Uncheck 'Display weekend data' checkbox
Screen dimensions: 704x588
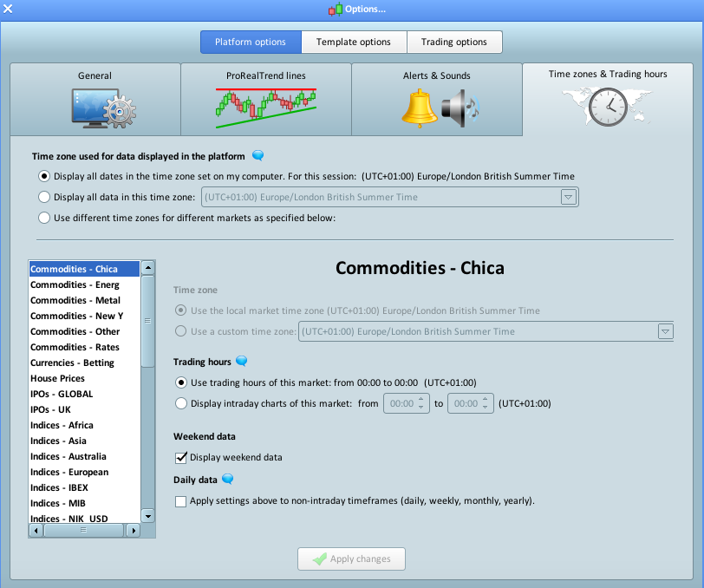pos(180,457)
